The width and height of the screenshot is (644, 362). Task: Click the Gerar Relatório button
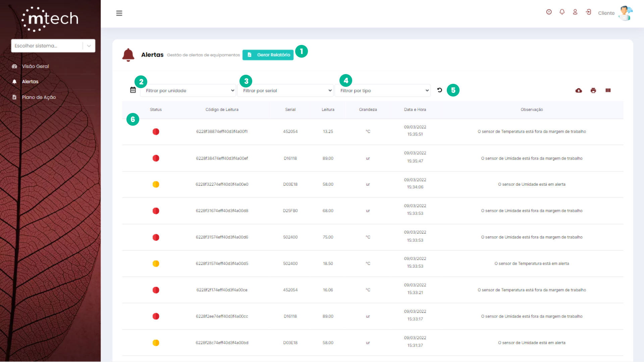coord(268,55)
